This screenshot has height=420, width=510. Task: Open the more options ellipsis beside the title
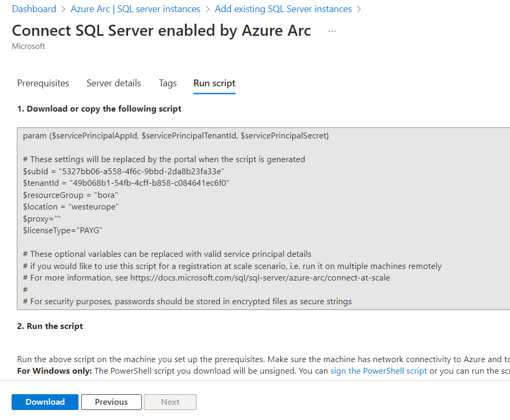click(x=332, y=31)
